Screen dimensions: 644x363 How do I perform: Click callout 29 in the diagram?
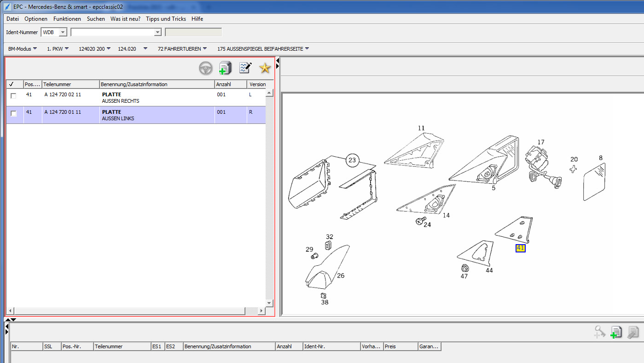[309, 249]
